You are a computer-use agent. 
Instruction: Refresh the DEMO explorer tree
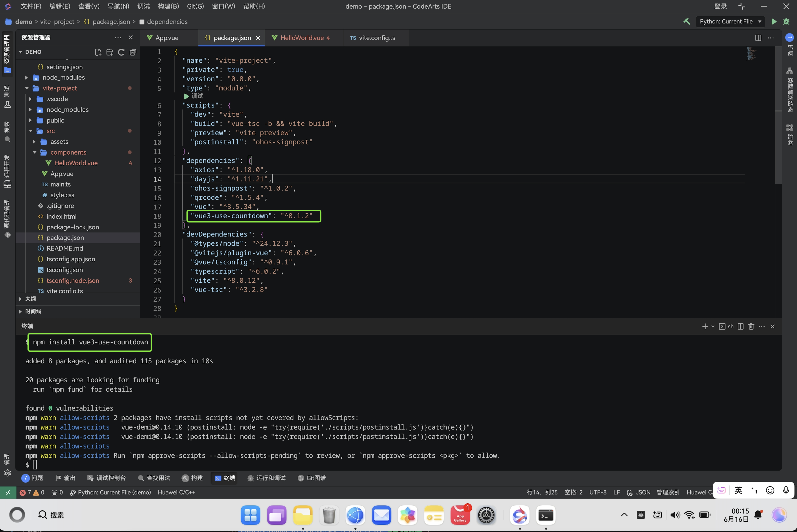click(x=121, y=52)
